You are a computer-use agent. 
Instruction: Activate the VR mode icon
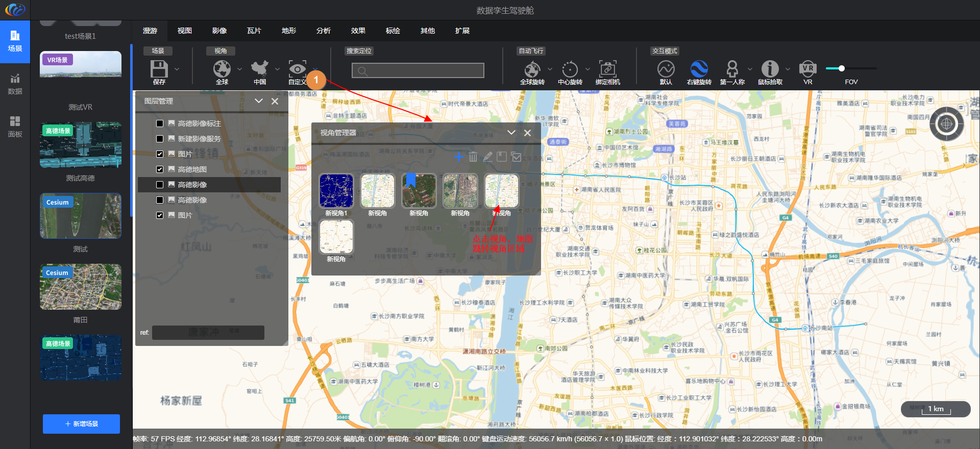click(807, 69)
